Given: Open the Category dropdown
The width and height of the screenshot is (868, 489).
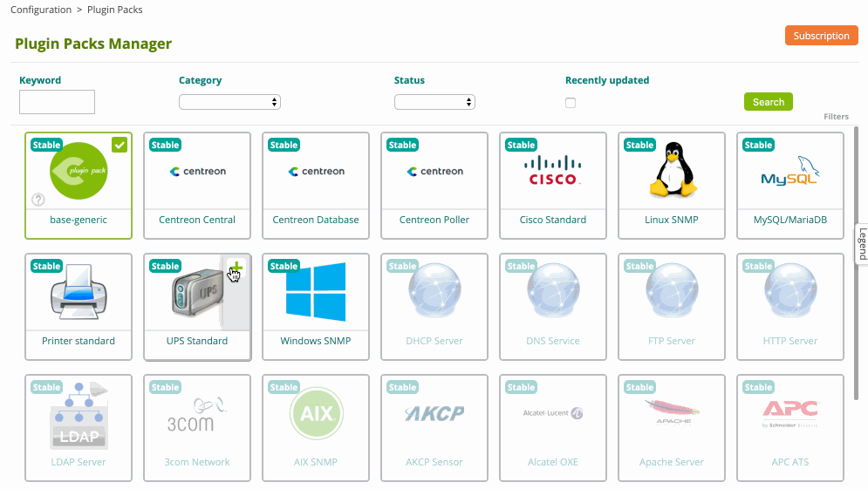Looking at the screenshot, I should coord(229,102).
